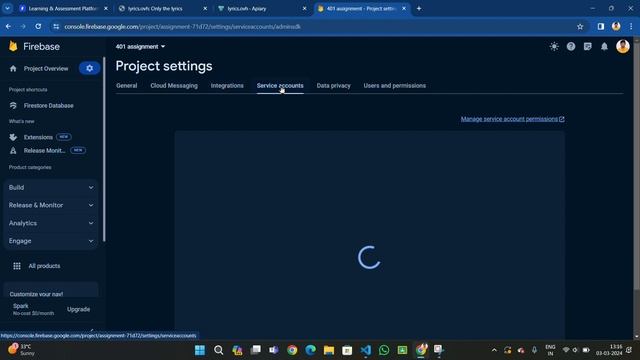Open the Chrome tab search dropdown
640x360 pixels.
(7, 8)
